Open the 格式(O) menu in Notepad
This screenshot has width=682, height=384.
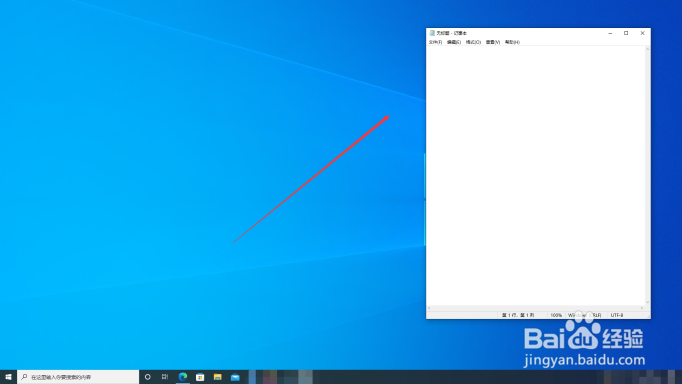point(473,42)
